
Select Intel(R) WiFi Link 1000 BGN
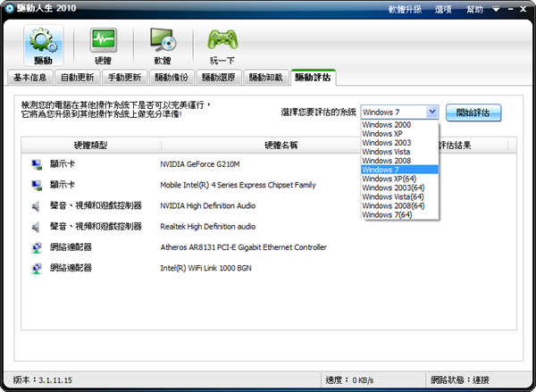[x=205, y=268]
